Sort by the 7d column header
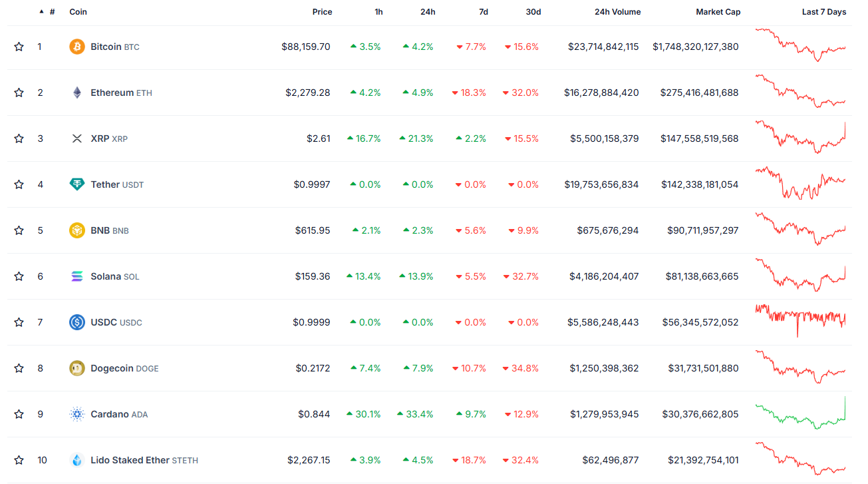This screenshot has height=484, width=868. [x=484, y=12]
